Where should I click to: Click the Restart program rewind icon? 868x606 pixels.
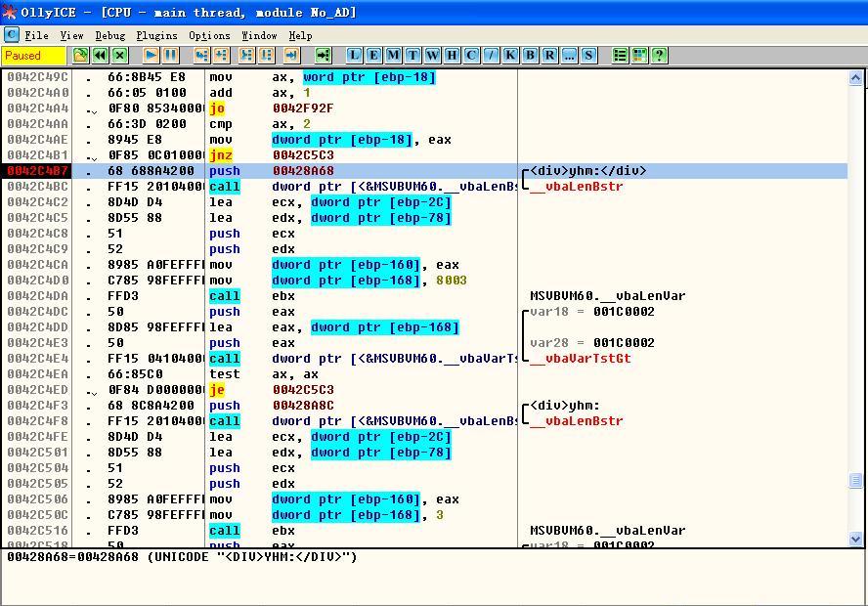point(101,56)
